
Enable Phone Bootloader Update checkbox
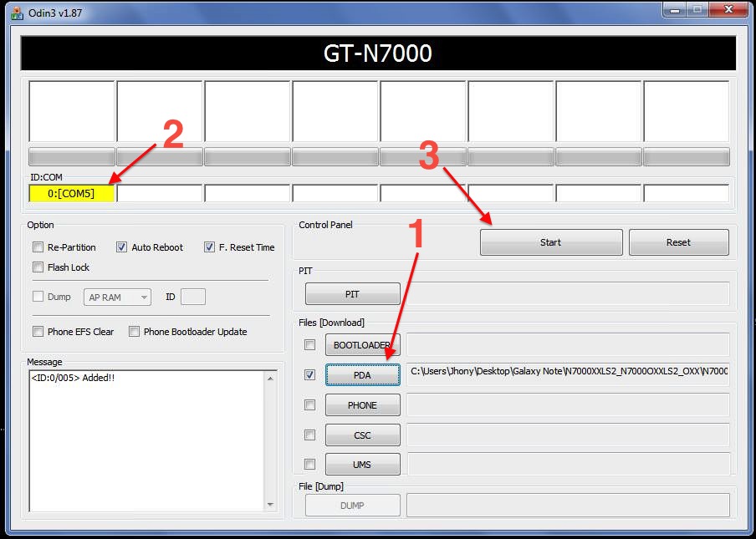[134, 332]
